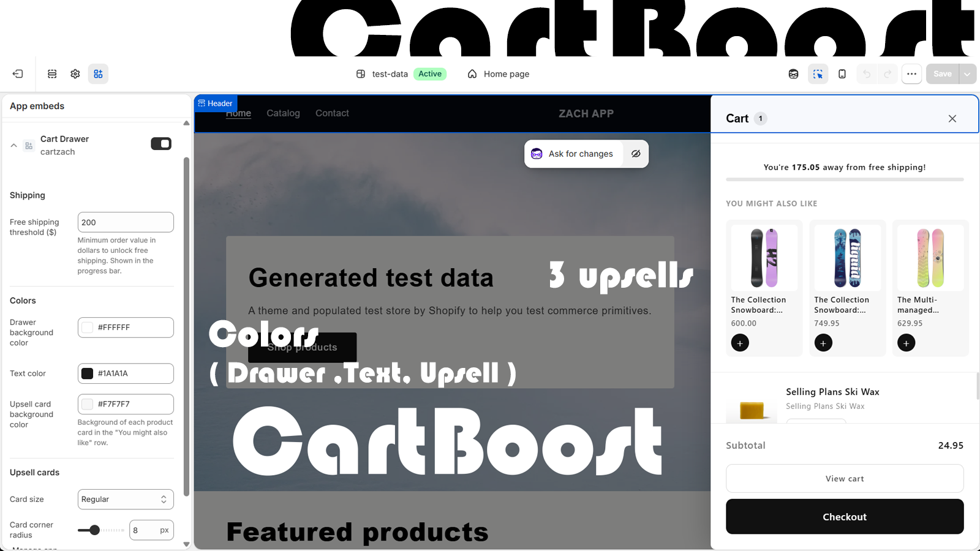Screen dimensions: 980x551
Task: Add The Collection Snowboard 600.00 to cart
Action: (740, 343)
